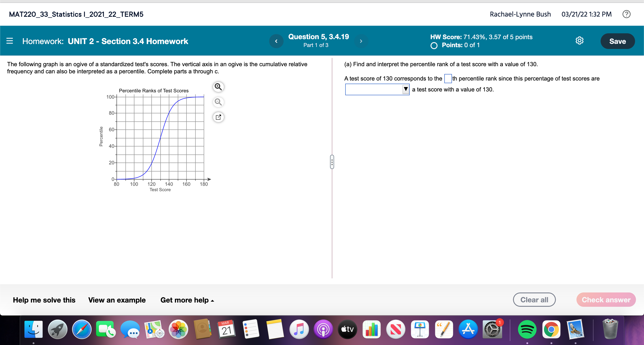
Task: Open graph in pop-out window
Action: 218,117
